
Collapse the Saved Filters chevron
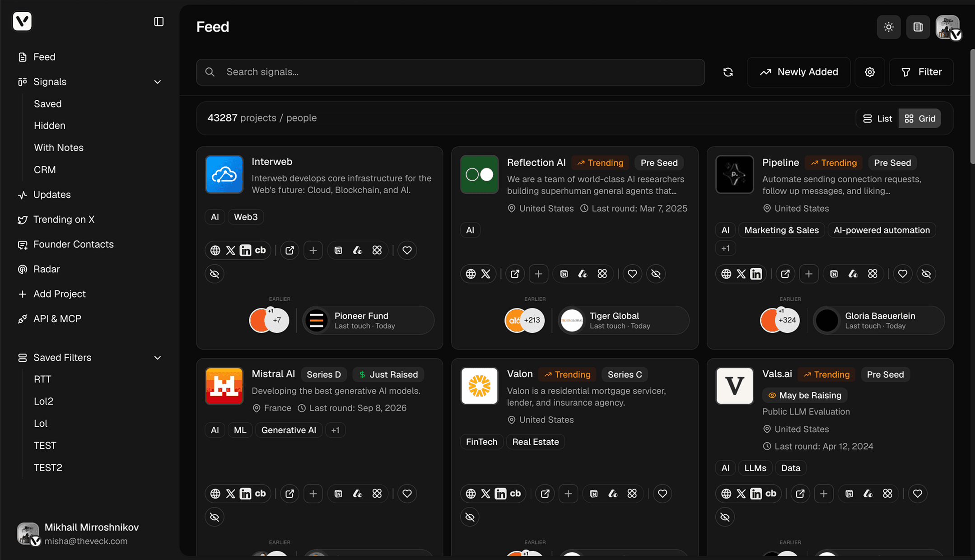click(x=158, y=358)
